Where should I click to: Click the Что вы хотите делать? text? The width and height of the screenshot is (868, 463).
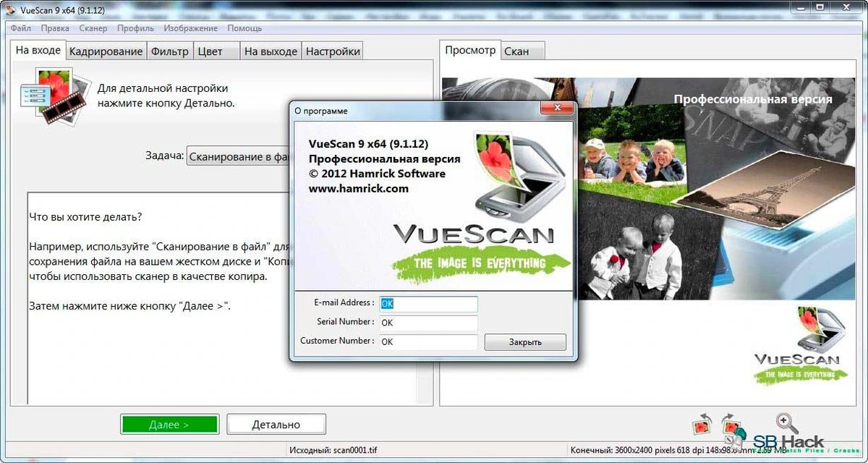pyautogui.click(x=86, y=216)
